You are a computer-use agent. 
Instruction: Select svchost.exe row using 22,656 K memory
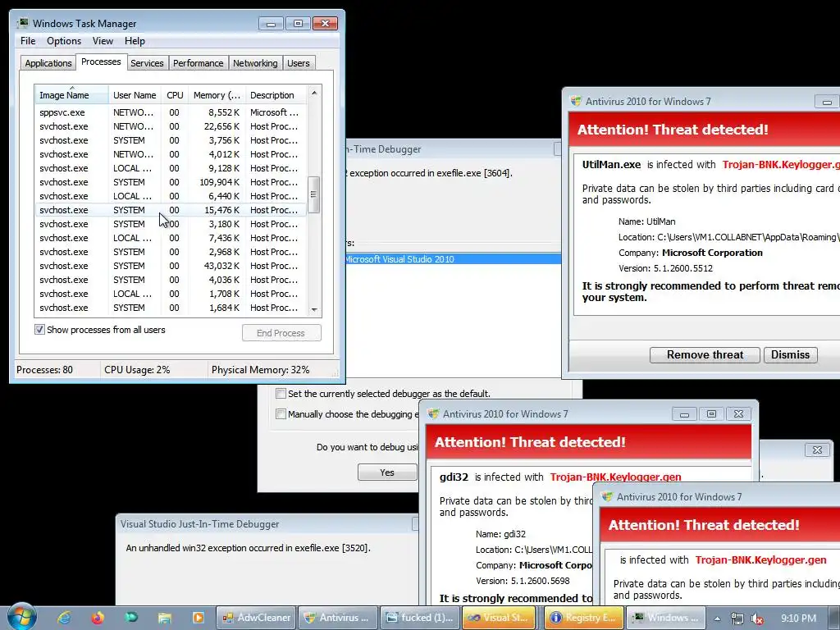[x=171, y=126]
